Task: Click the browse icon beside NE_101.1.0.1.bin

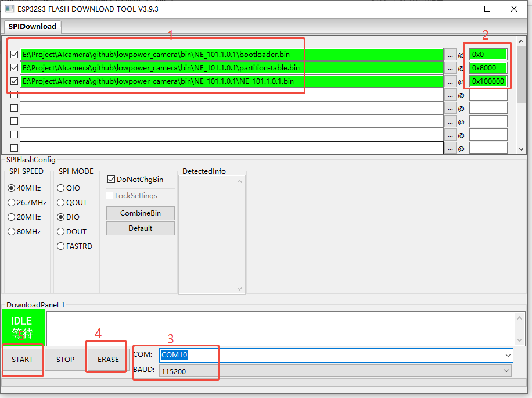Action: tap(451, 81)
